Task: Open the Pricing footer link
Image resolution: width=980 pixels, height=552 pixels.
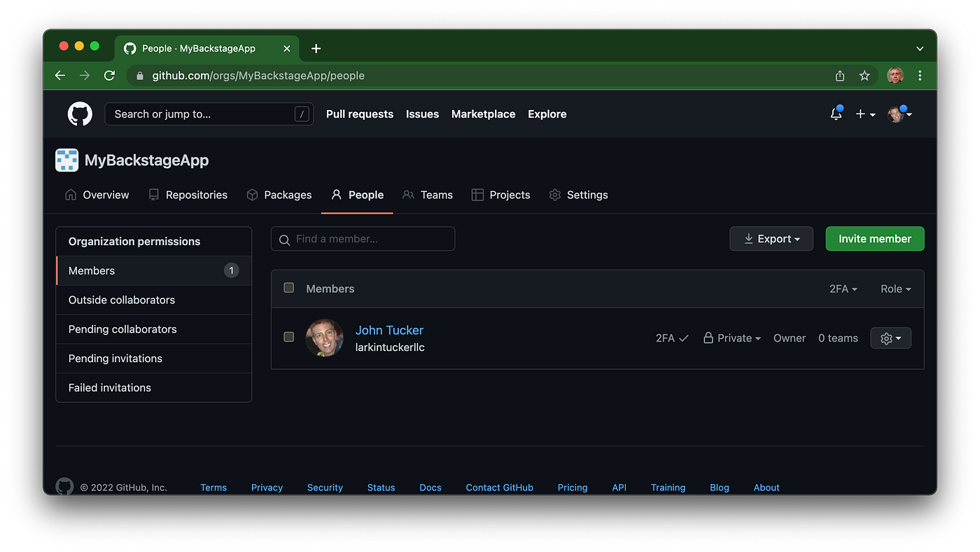Action: [573, 488]
